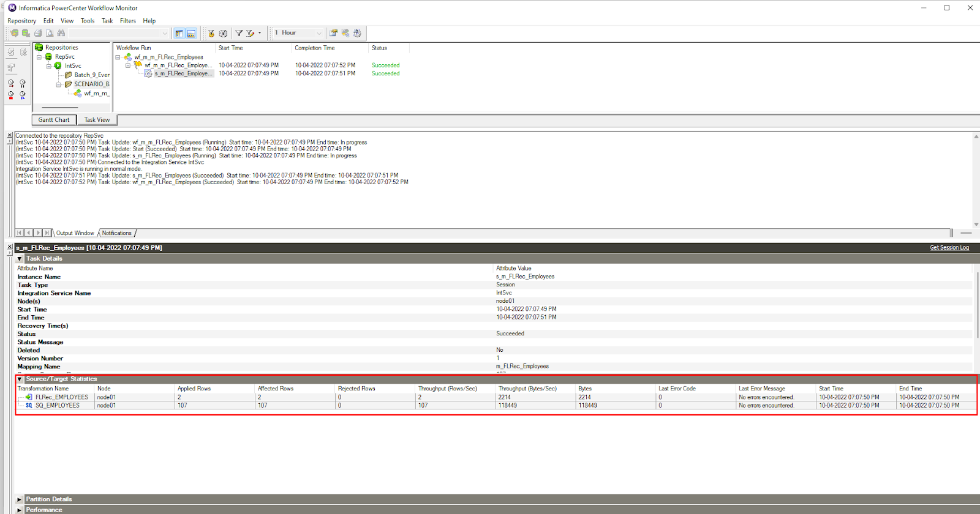Click the gear settings toolbar icon
The height and width of the screenshot is (514, 980).
coord(357,33)
